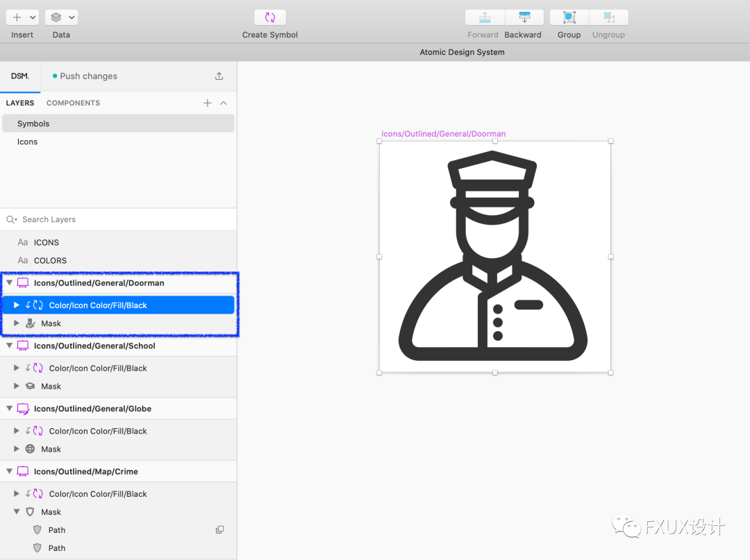Expand the Globe Color/Icon Color/Fill/Black layer
750x560 pixels.
(16, 430)
